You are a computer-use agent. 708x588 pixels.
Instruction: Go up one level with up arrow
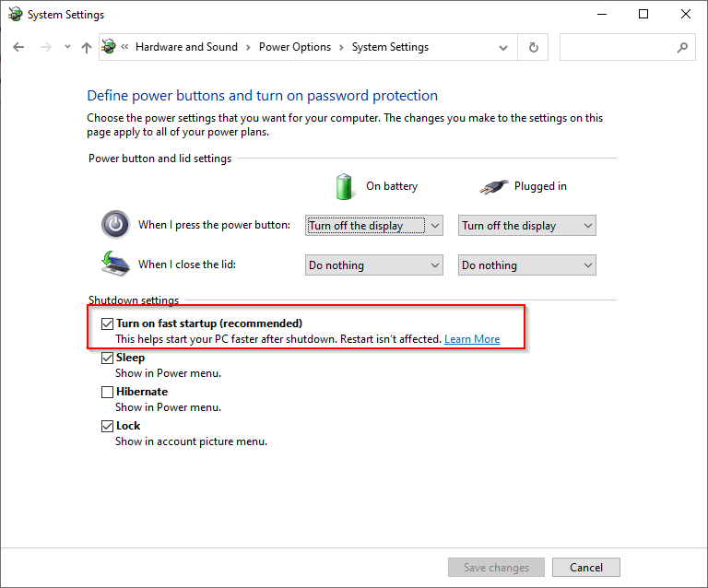[x=87, y=47]
